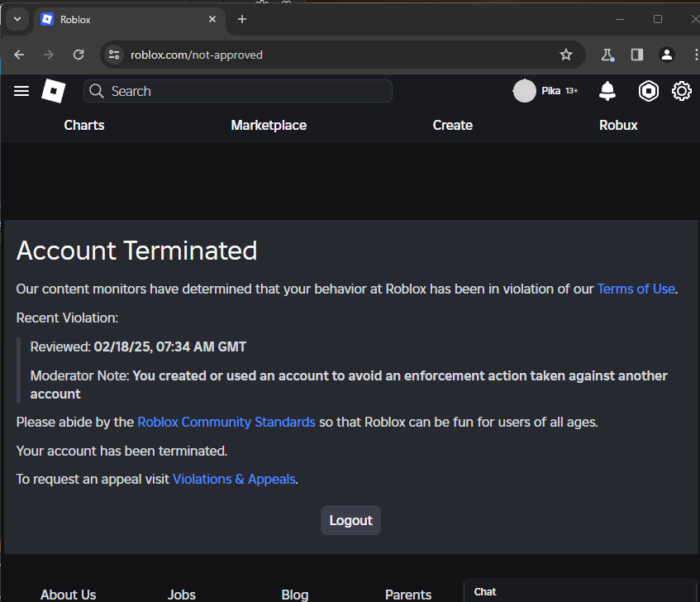Expand the Chat panel
The image size is (700, 602).
coord(579,591)
